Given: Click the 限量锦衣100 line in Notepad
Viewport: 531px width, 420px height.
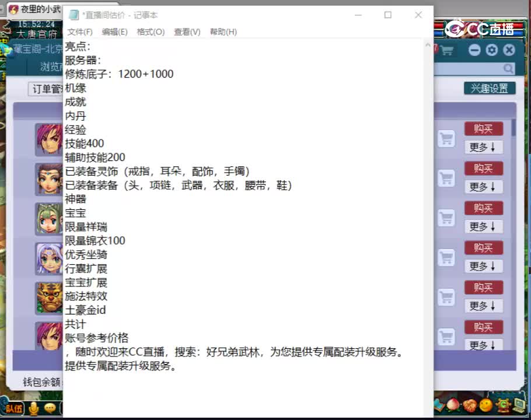Looking at the screenshot, I should 95,241.
